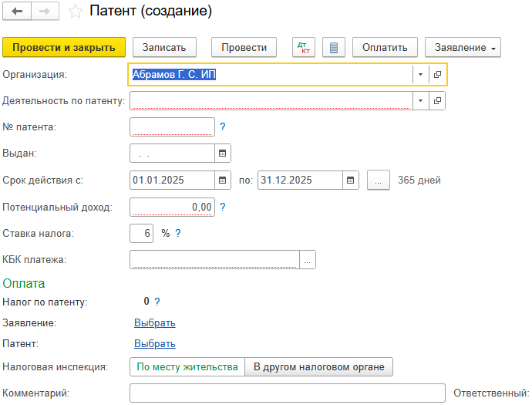
Task: Open the list icon next to Дт/Кт
Action: coord(334,48)
